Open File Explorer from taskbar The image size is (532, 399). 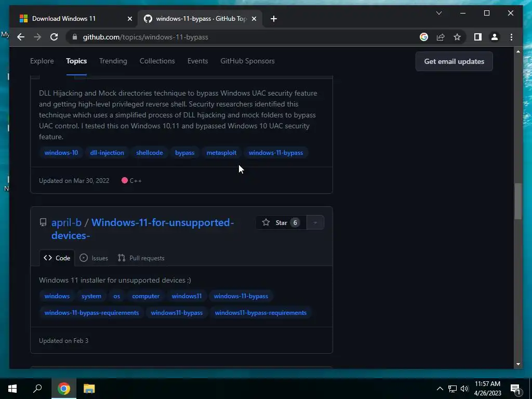89,389
